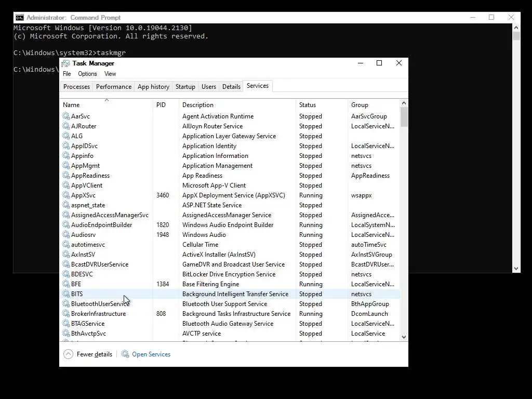
Task: Click the gear icon beside AudioEndpointBuilder
Action: pyautogui.click(x=66, y=224)
